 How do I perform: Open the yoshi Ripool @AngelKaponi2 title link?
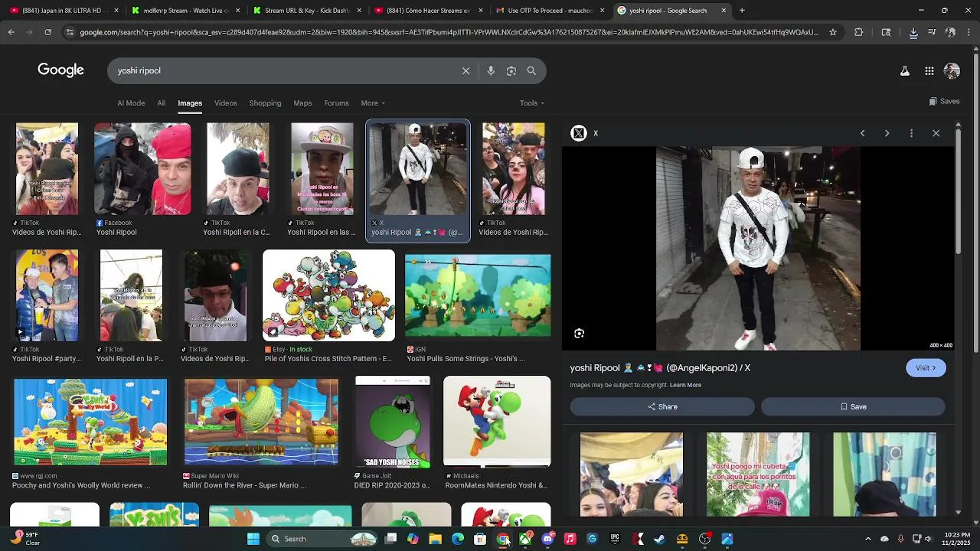[660, 368]
